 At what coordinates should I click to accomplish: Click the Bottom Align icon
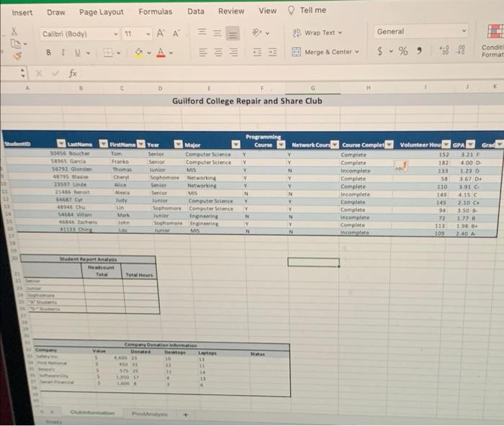click(x=233, y=33)
